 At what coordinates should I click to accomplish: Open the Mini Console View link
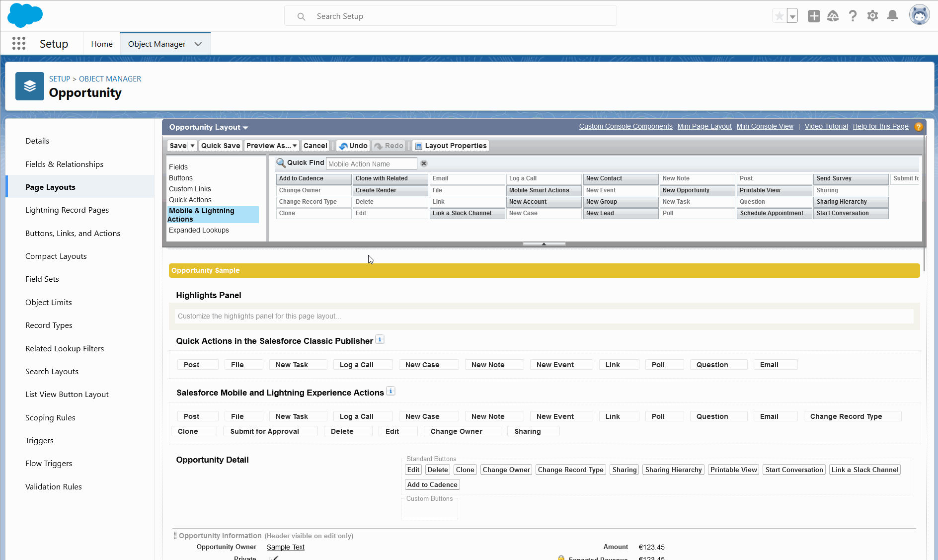click(x=765, y=126)
